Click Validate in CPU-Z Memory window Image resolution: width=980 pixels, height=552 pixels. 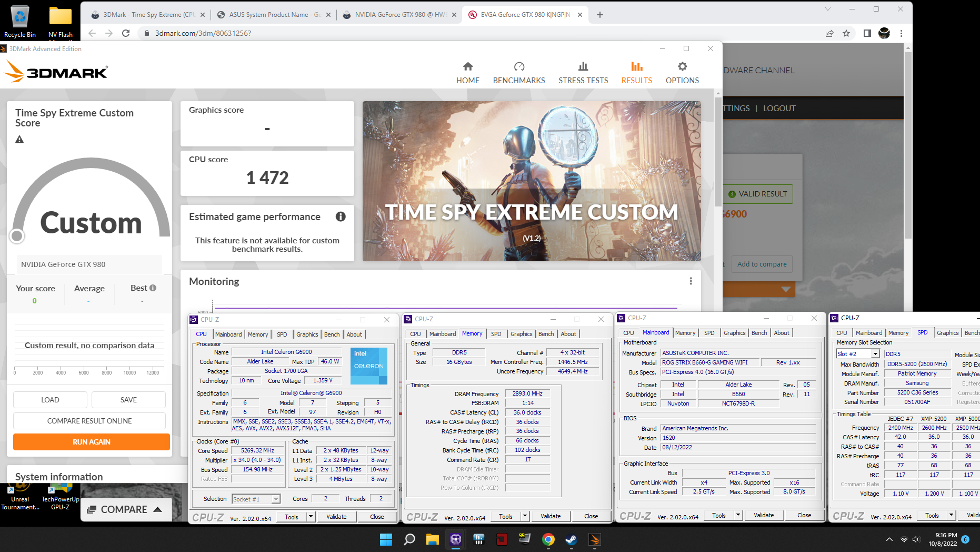click(x=551, y=516)
